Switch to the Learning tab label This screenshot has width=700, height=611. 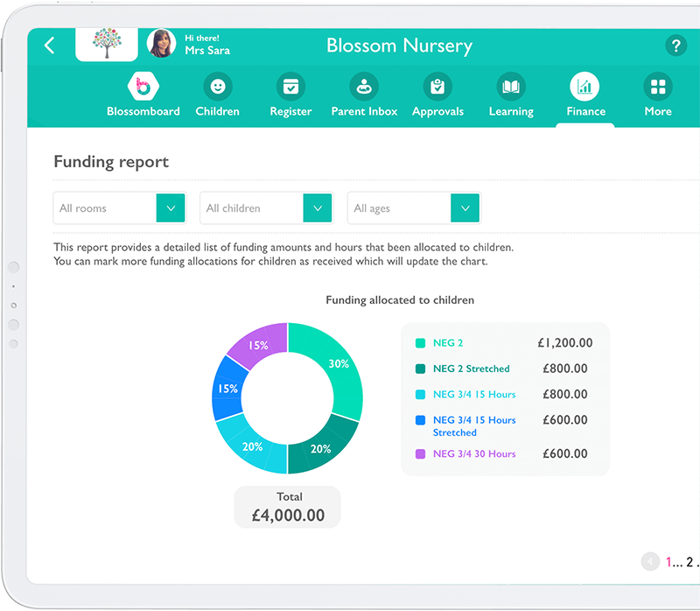(511, 112)
